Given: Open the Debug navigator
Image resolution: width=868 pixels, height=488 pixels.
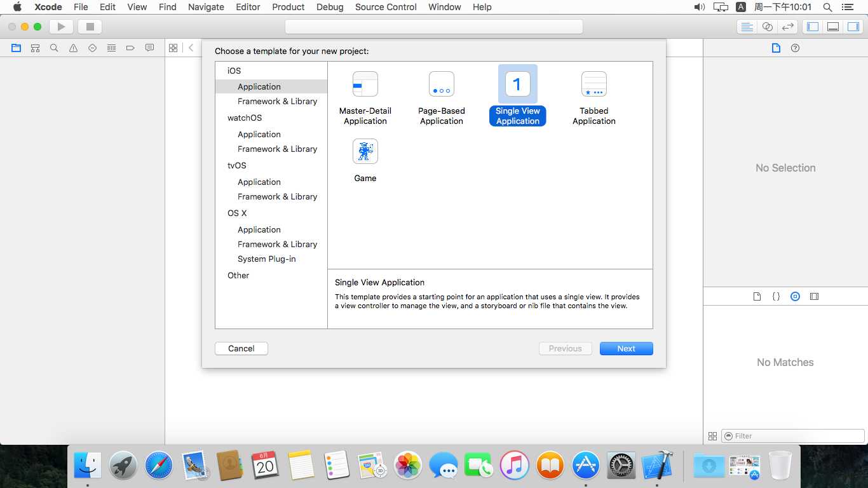Looking at the screenshot, I should pos(111,48).
